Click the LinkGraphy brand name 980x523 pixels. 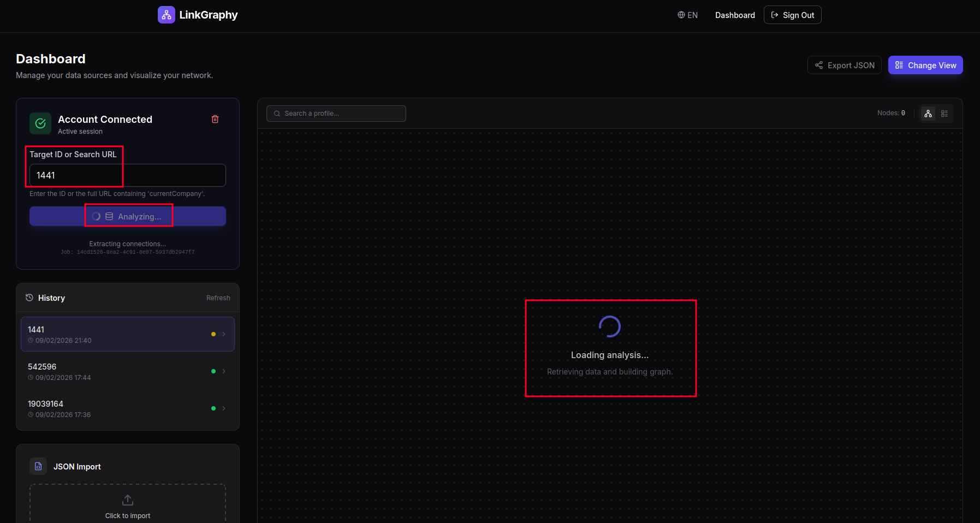[209, 15]
